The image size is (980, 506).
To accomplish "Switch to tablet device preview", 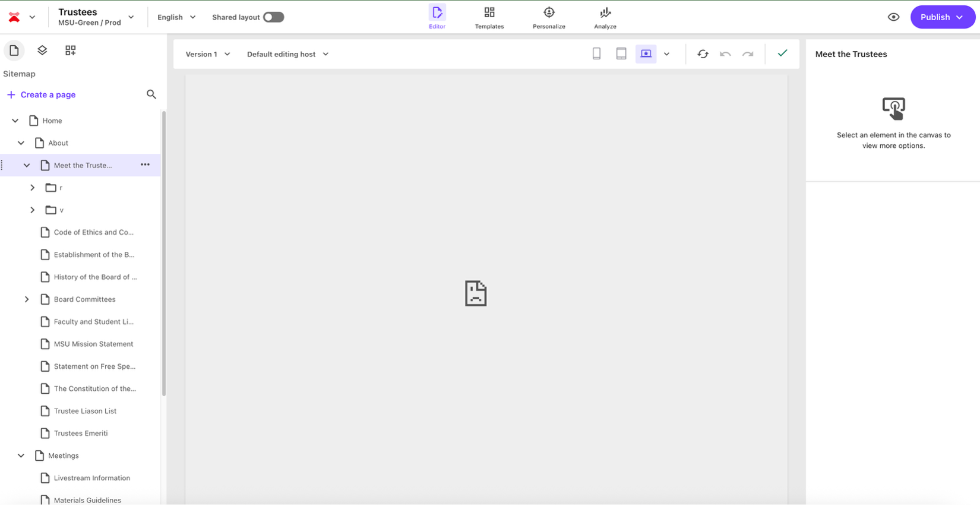I will 621,54.
